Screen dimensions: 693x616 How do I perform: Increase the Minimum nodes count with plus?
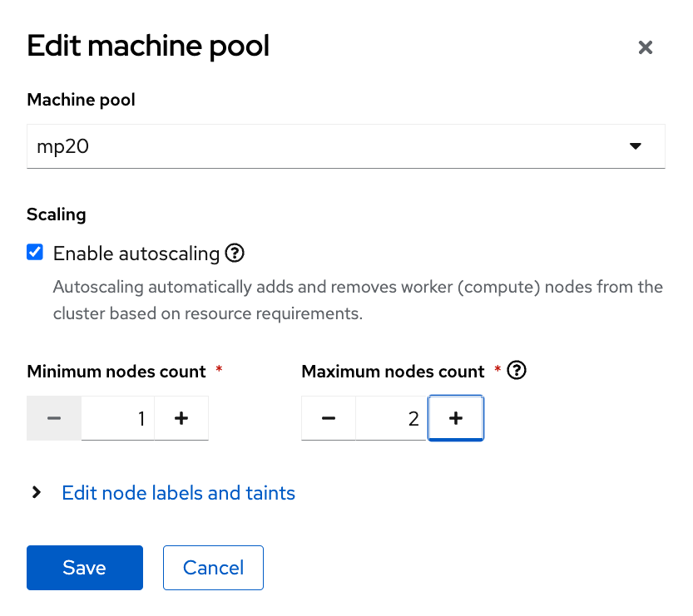(x=181, y=418)
